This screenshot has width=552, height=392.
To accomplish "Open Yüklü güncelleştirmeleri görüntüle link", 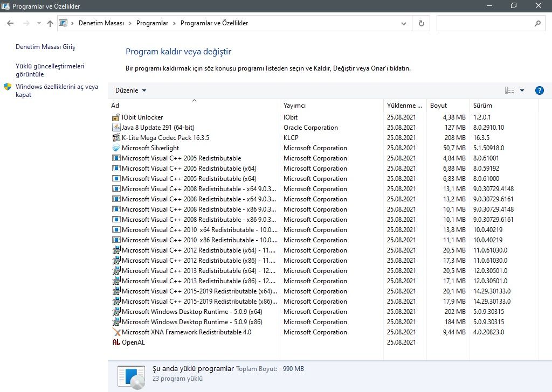I will click(50, 71).
